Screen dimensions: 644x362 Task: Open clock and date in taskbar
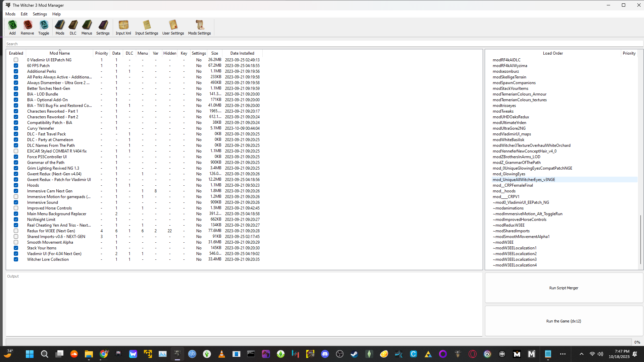(619, 354)
